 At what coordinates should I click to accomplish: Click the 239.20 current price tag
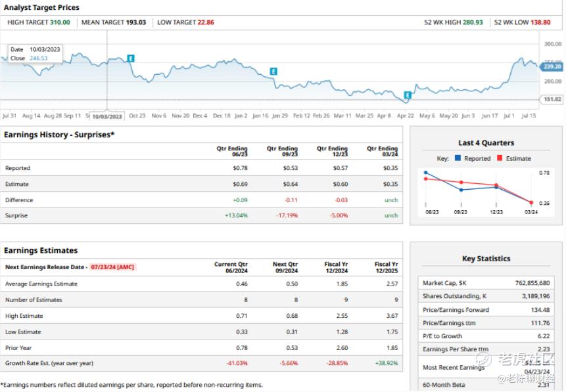552,67
